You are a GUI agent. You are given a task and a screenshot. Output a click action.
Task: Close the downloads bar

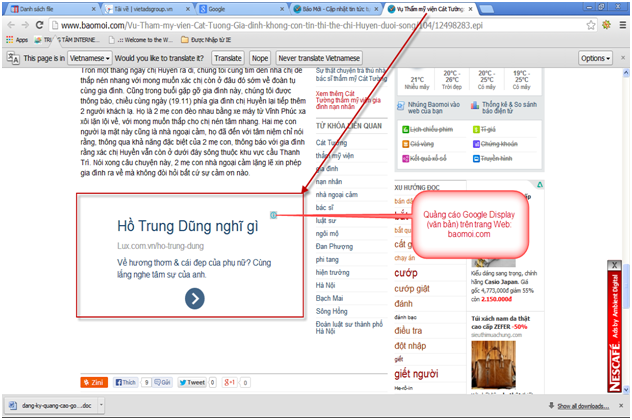(621, 405)
